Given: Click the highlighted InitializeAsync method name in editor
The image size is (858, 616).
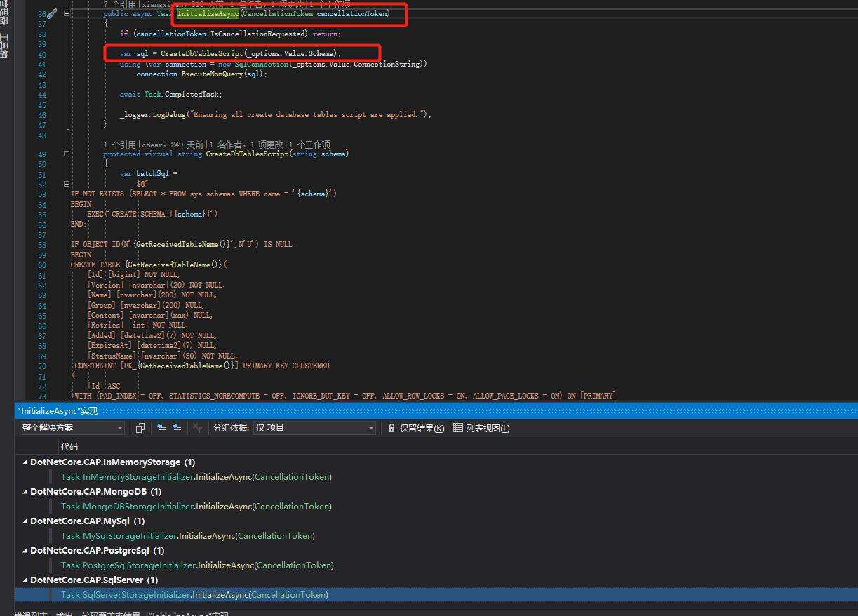Looking at the screenshot, I should (x=208, y=13).
